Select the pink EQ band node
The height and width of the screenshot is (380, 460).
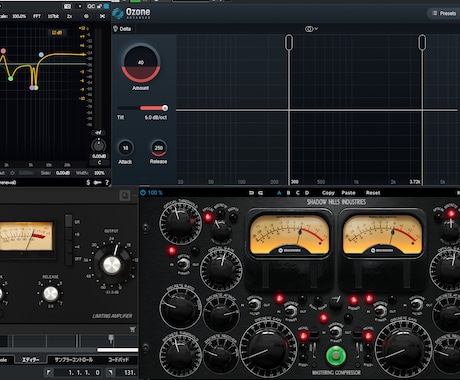pos(3,51)
